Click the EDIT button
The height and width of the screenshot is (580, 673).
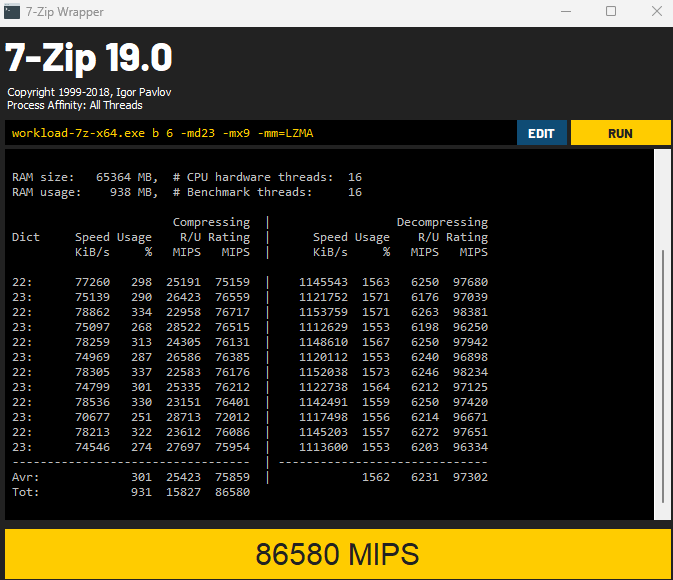coord(542,133)
